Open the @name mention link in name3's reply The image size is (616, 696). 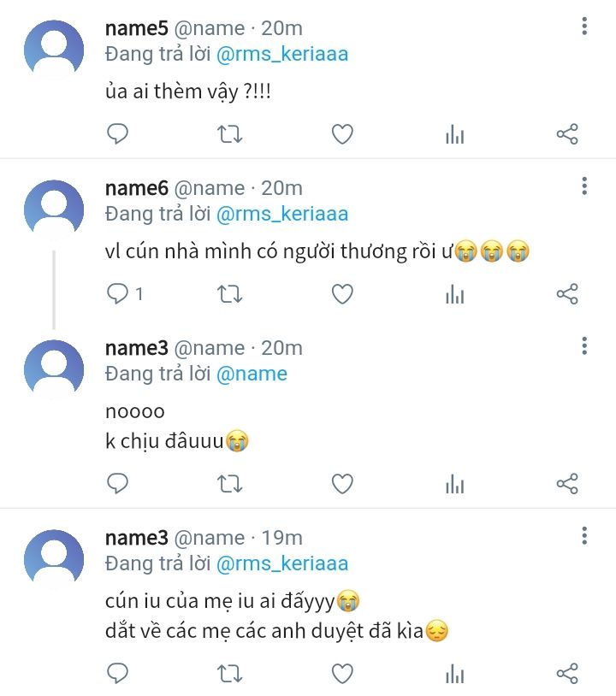pyautogui.click(x=252, y=374)
